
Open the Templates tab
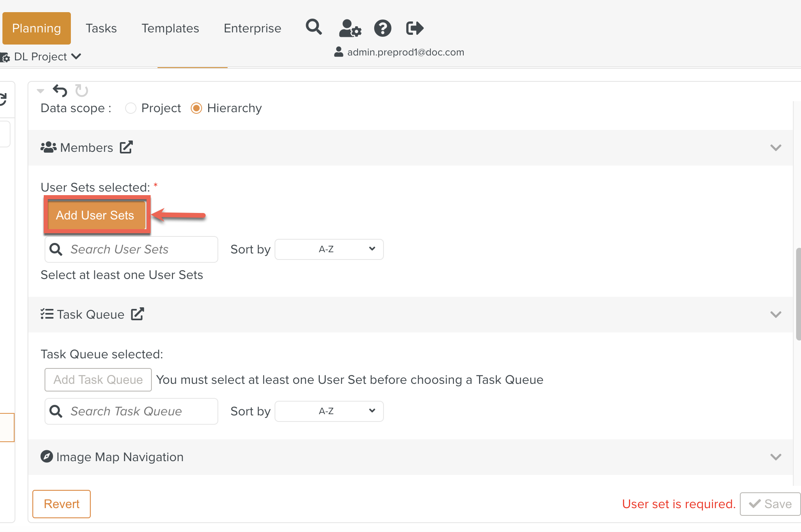point(170,28)
